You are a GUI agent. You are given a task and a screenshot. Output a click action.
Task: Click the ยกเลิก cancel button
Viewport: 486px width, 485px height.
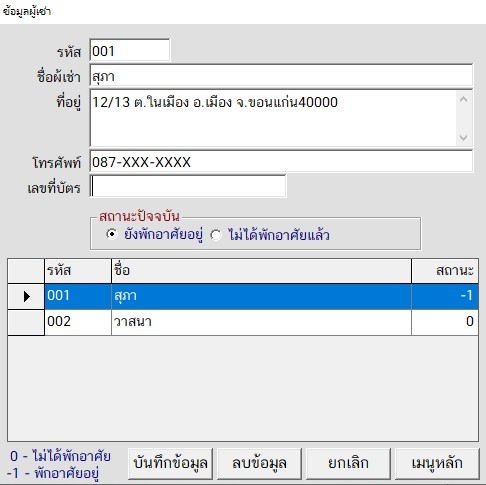click(x=348, y=463)
